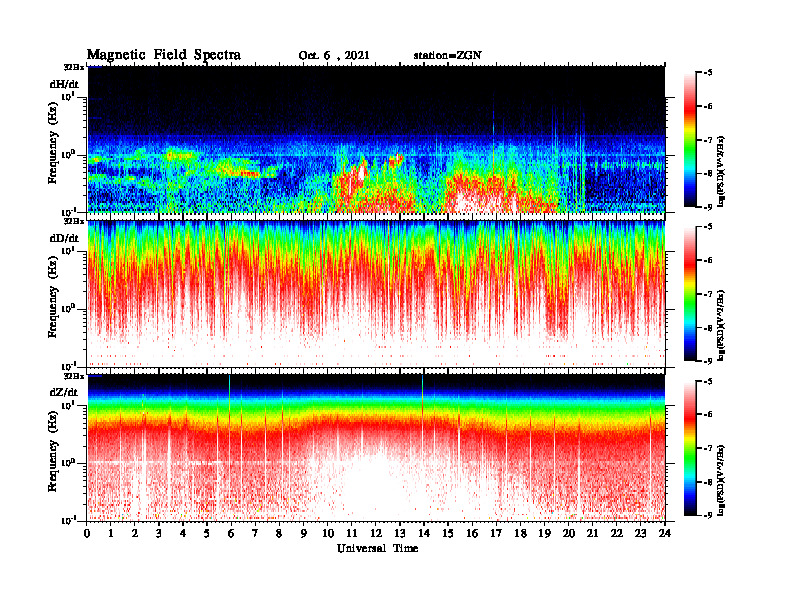The height and width of the screenshot is (612, 792).
Task: Click the "dH/dt" panel label
Action: point(64,84)
